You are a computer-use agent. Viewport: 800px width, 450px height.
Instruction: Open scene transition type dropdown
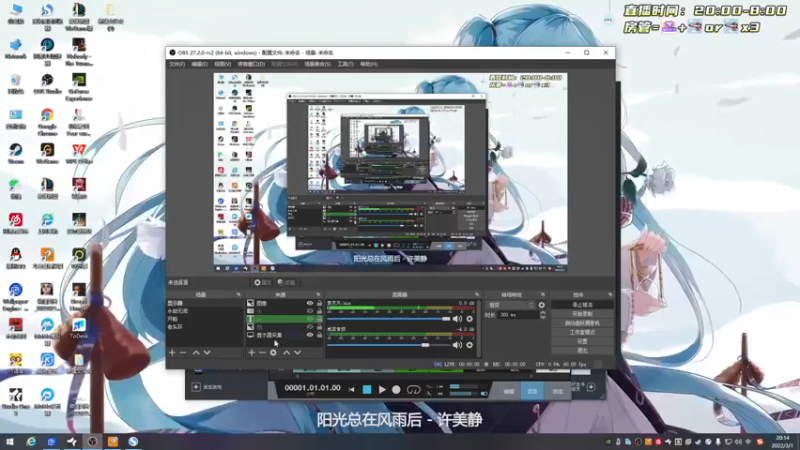click(x=511, y=305)
